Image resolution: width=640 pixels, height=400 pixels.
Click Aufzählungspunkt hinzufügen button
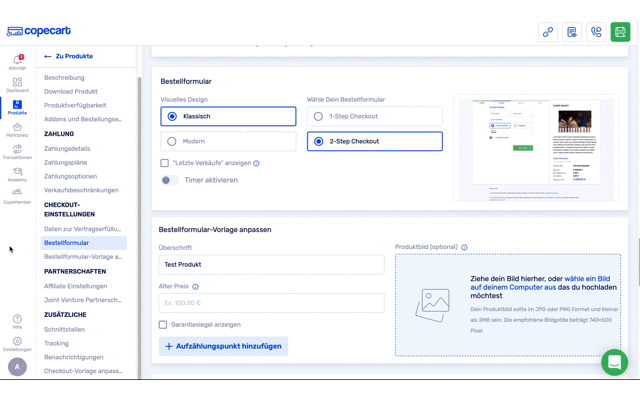click(x=223, y=346)
